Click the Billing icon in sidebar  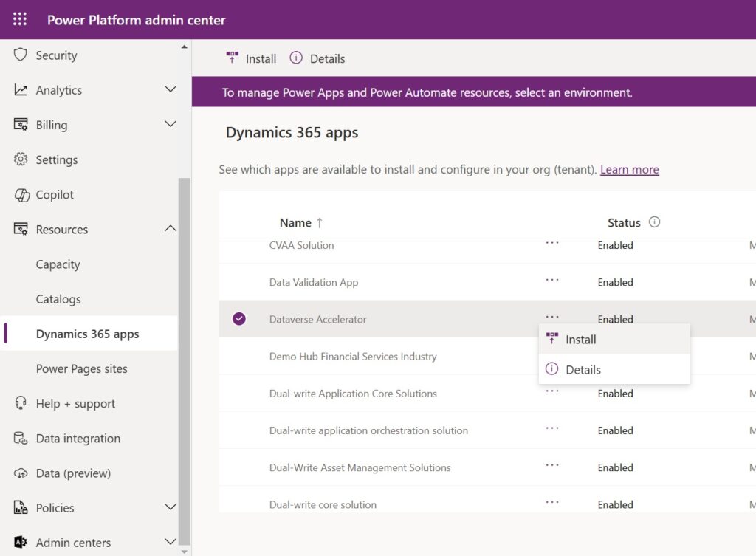point(20,124)
